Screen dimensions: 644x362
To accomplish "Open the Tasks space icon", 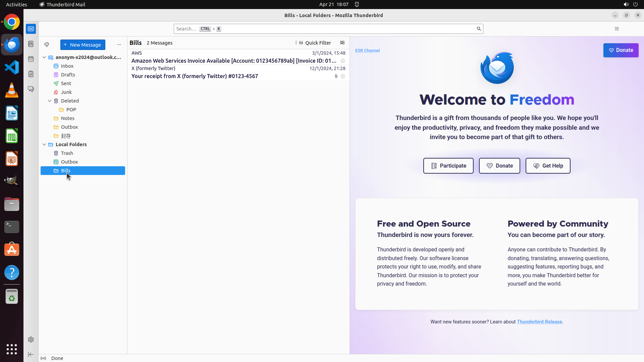I will 31,74.
